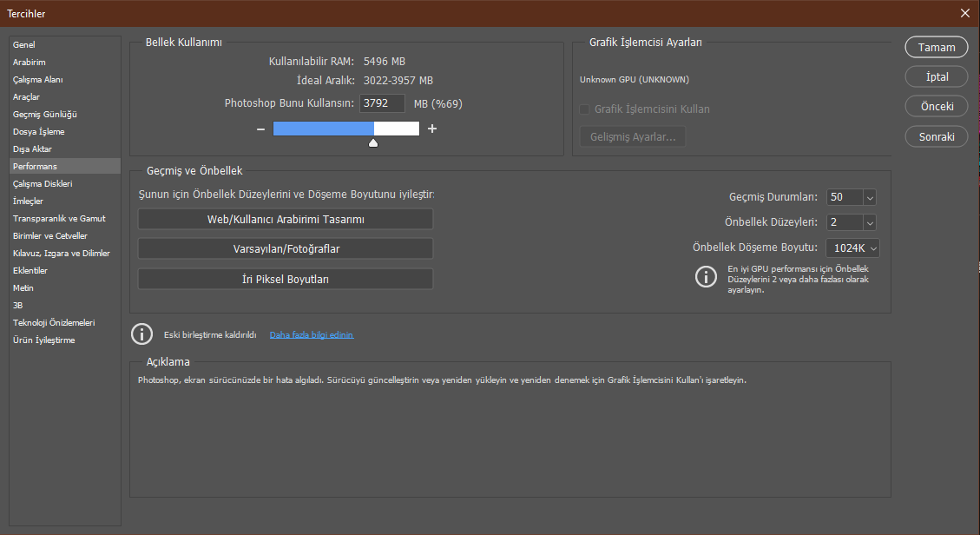Open the Araçlar preferences
Screen dimensions: 980x535
click(65, 97)
